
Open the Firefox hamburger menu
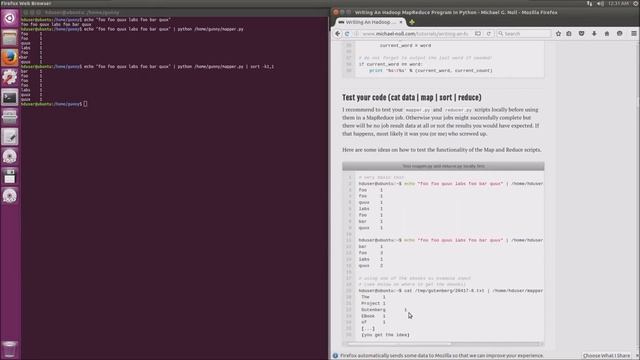(633, 34)
